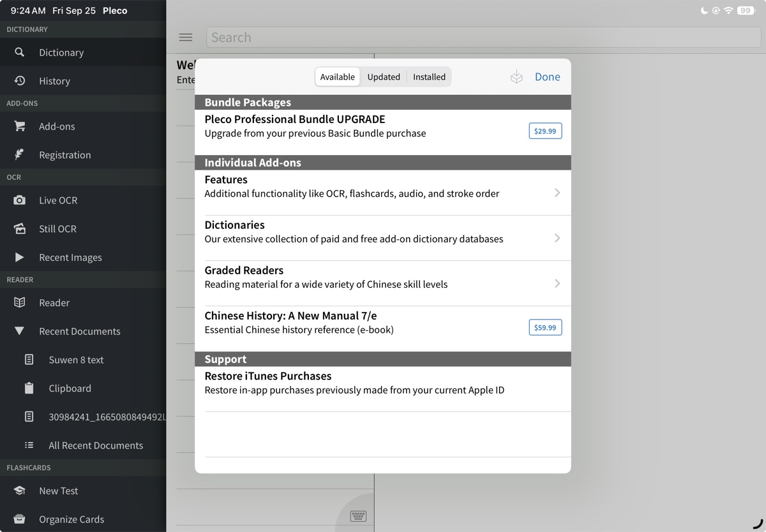766x532 pixels.
Task: Tap the Do Not Disturb moon icon
Action: click(x=705, y=10)
